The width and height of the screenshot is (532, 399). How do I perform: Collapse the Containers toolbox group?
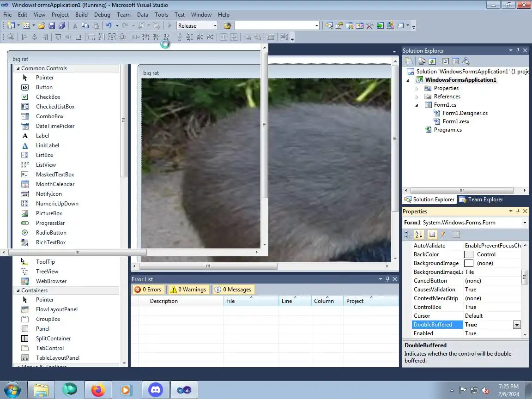(x=18, y=290)
